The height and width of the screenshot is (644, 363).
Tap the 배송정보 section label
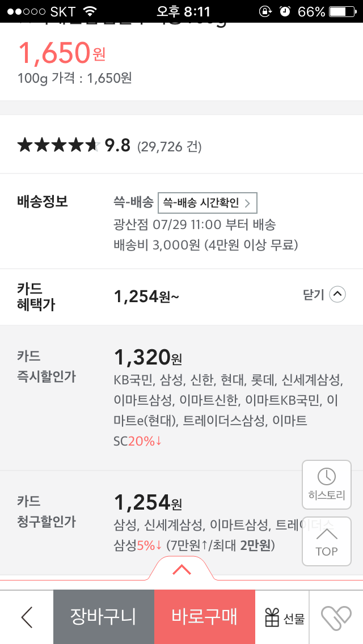(43, 201)
